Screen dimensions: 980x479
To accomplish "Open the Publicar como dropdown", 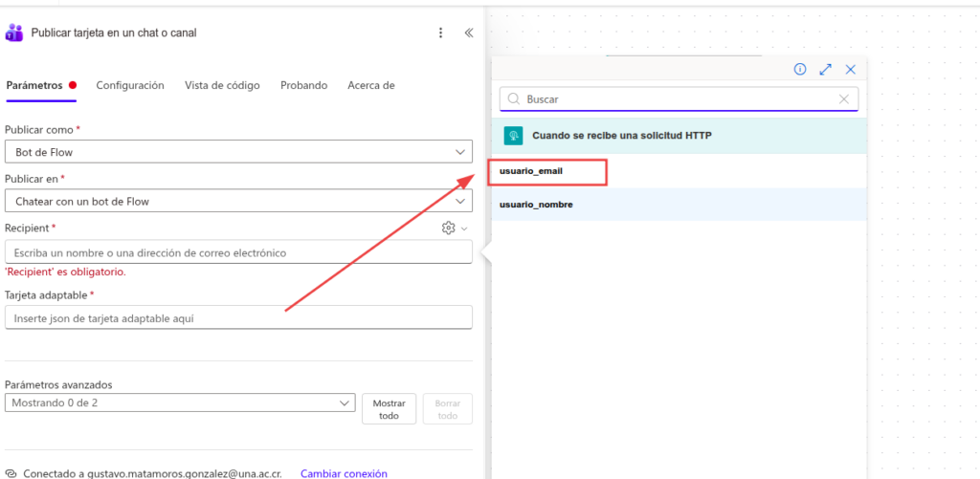I will [238, 151].
